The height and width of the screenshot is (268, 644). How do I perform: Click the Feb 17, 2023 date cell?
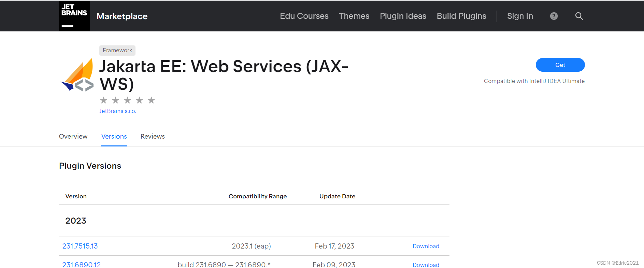tap(334, 246)
